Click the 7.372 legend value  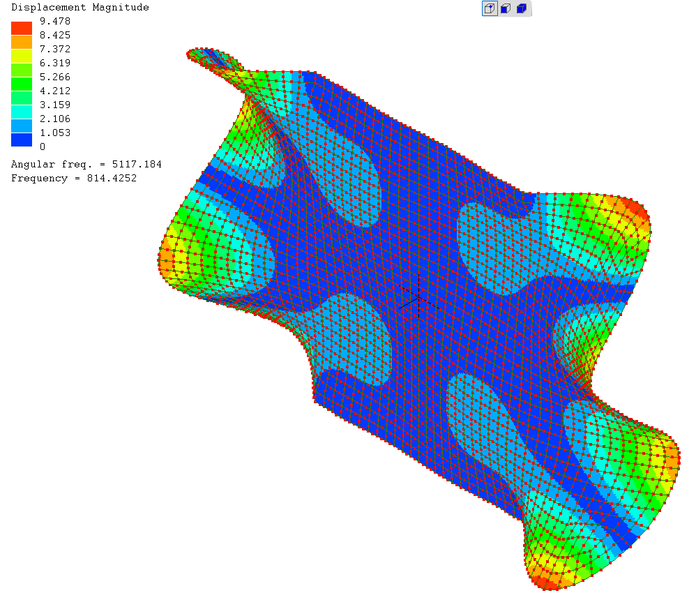[x=55, y=49]
